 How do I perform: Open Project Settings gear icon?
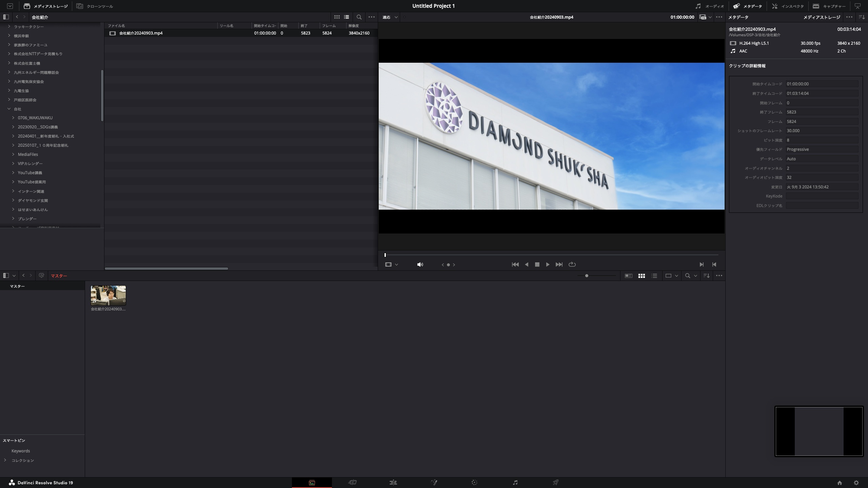[856, 483]
